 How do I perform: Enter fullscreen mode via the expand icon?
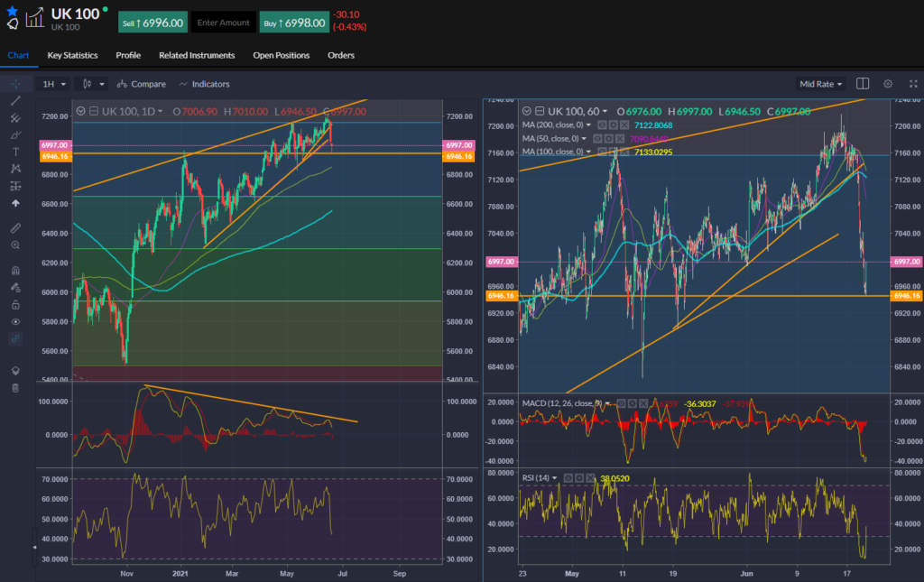tap(913, 83)
